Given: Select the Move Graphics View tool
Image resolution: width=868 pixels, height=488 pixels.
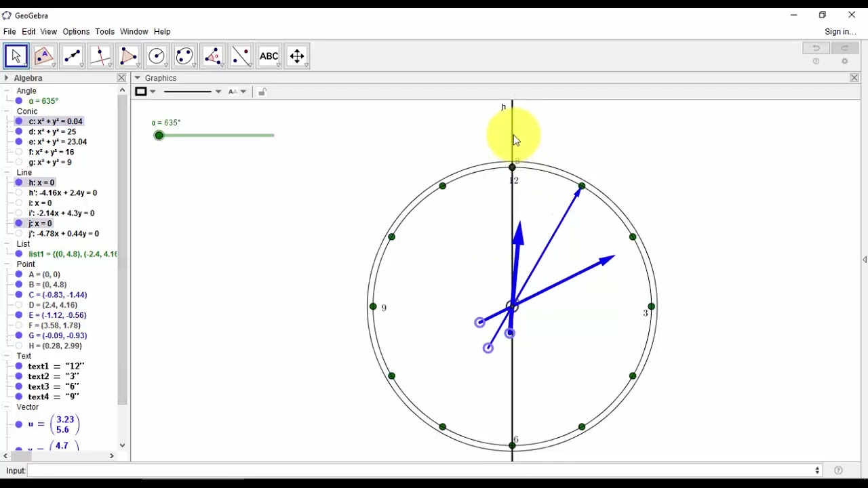Looking at the screenshot, I should (x=297, y=56).
